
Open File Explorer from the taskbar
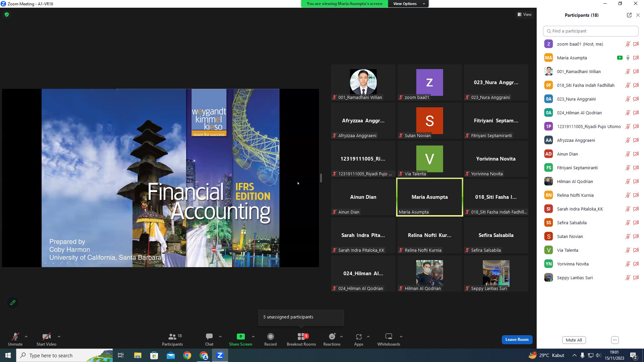(138, 355)
